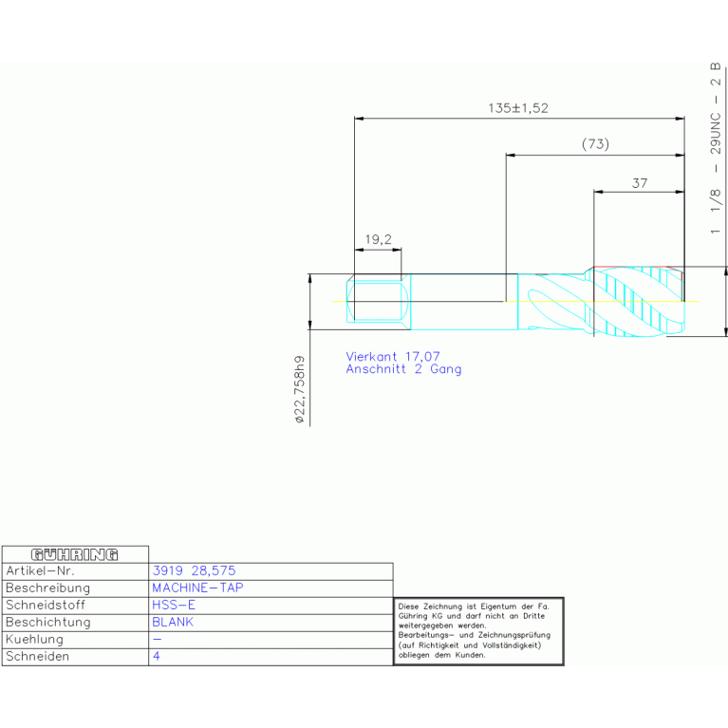Click the overall length dimension 135±1,52
The width and height of the screenshot is (728, 728).
click(x=518, y=108)
